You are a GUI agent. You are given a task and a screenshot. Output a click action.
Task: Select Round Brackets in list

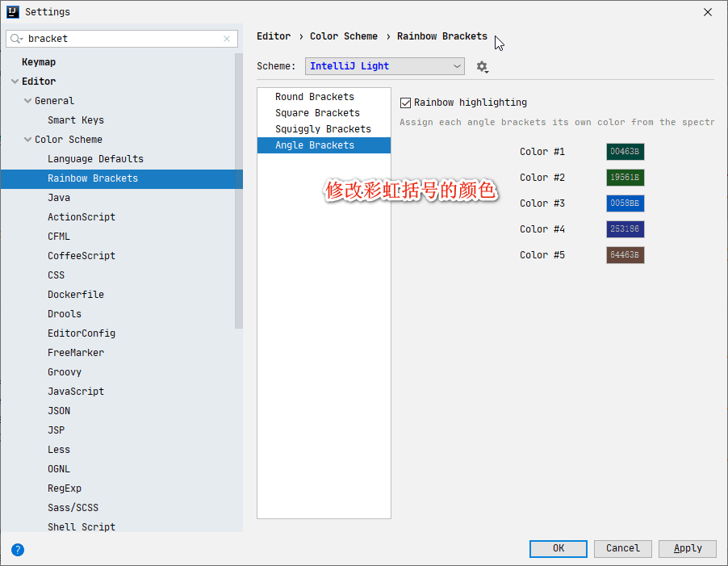[x=324, y=97]
